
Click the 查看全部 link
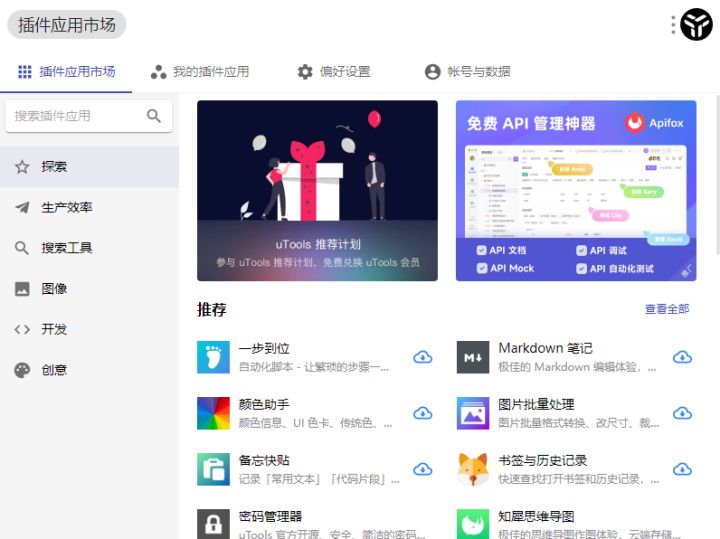pos(667,309)
